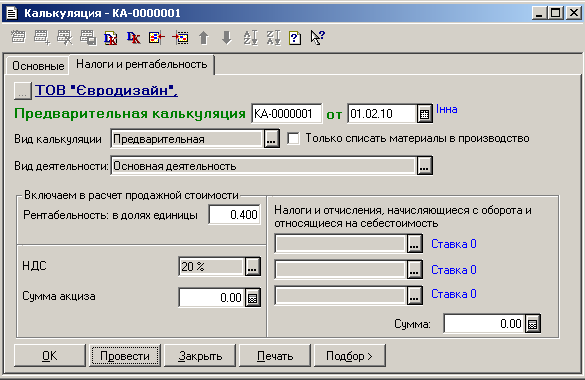Open calculator for Сумма акциза field
This screenshot has height=380, width=585.
[x=253, y=298]
